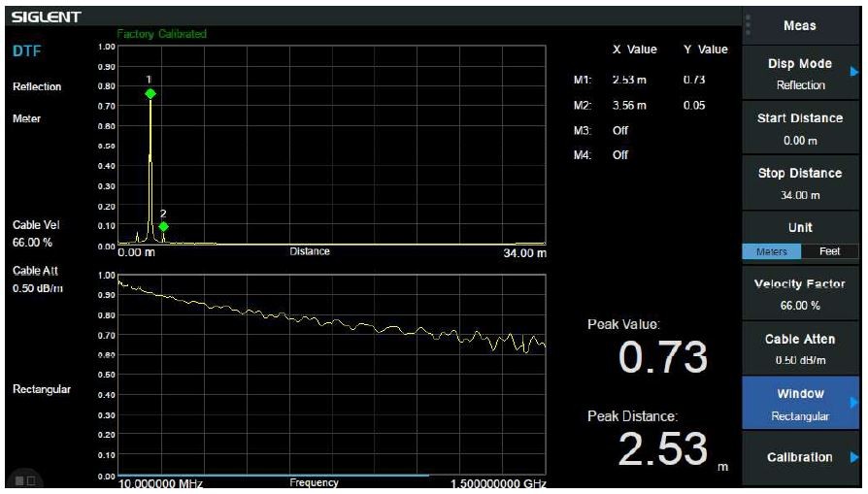Switch unit to Feet
The height and width of the screenshot is (494, 868).
pos(828,251)
